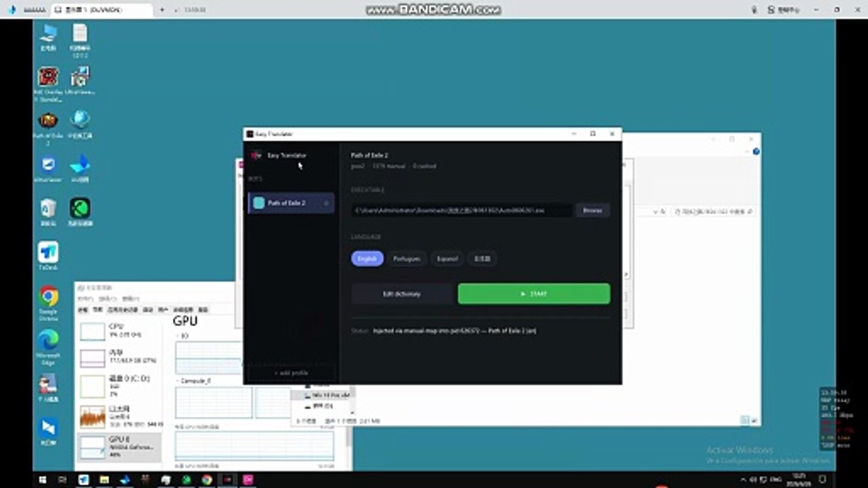
Task: Open the blue globe desktop shortcut
Action: 80,124
